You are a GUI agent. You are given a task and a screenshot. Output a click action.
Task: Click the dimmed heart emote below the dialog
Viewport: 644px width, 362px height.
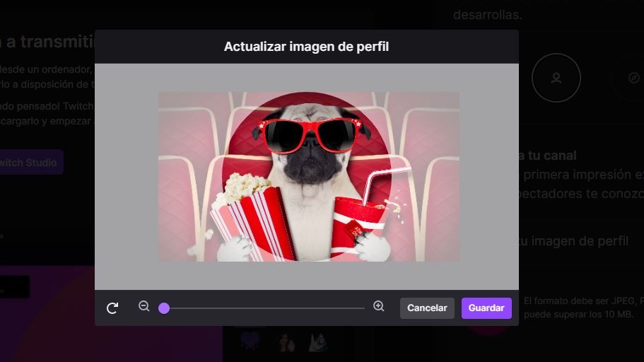[x=250, y=342]
